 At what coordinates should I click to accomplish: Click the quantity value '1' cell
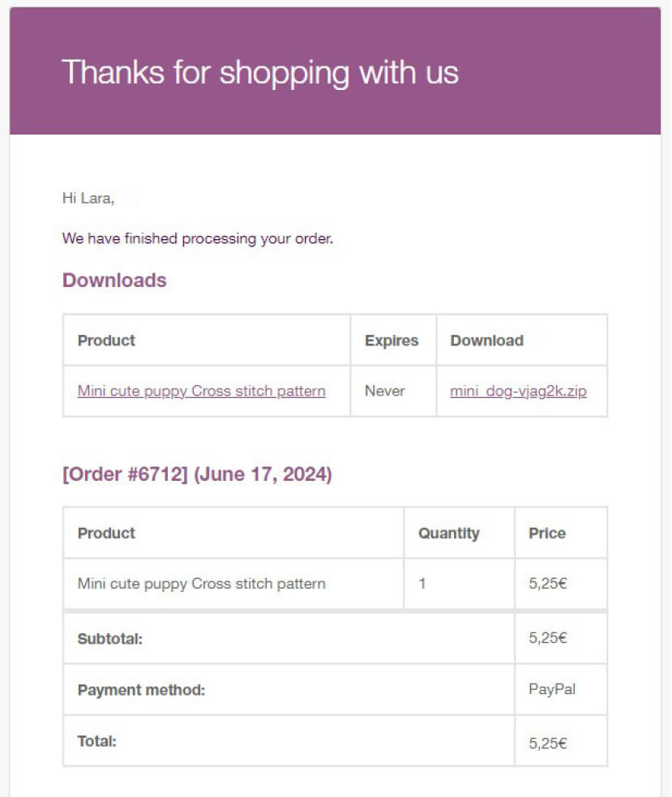point(422,583)
